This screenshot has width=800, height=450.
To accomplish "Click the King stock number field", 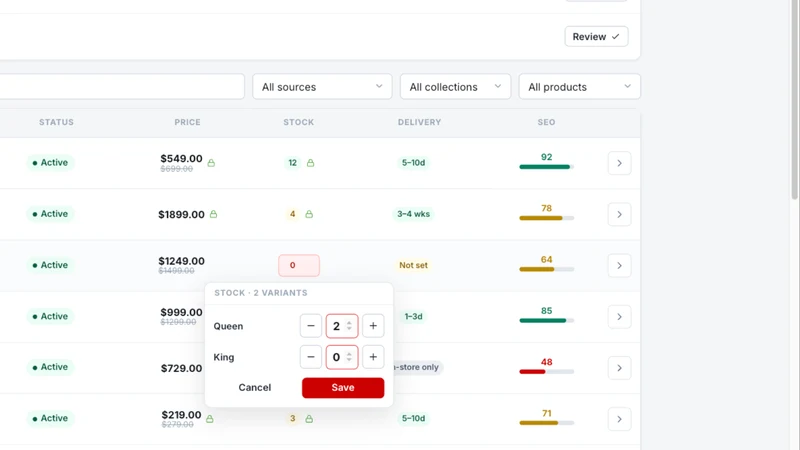I will [x=342, y=357].
